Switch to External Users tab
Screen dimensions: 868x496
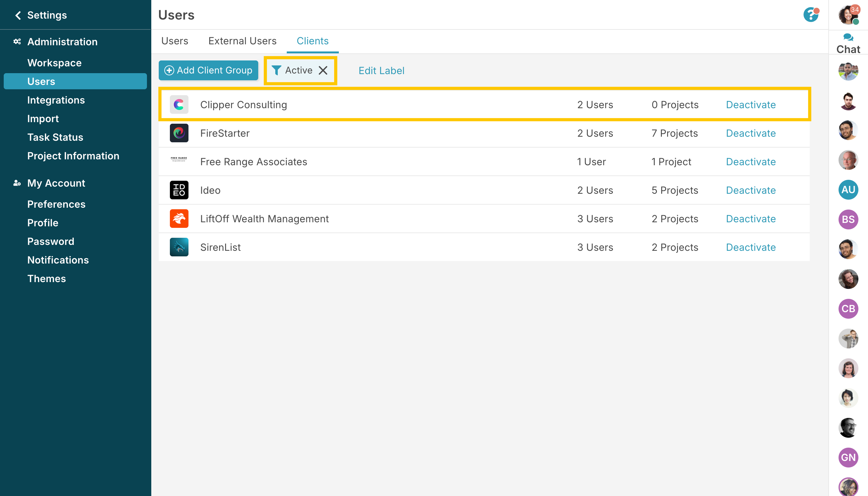pyautogui.click(x=242, y=41)
